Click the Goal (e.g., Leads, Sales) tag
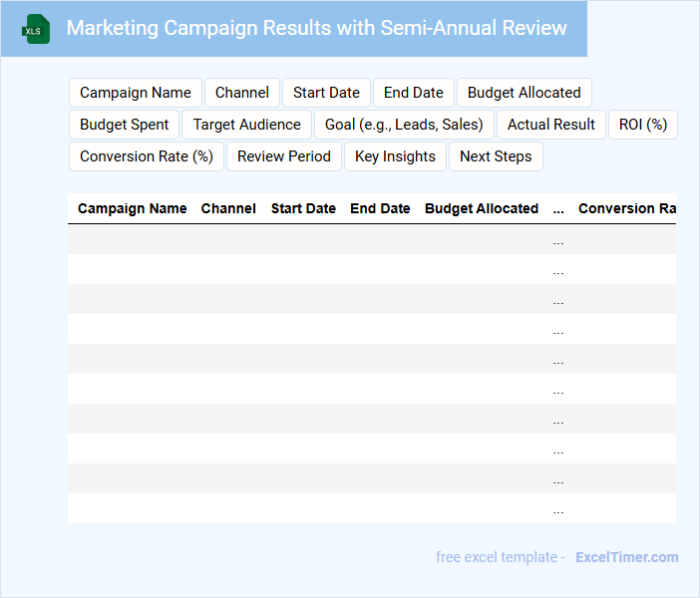This screenshot has width=700, height=598. pos(404,125)
